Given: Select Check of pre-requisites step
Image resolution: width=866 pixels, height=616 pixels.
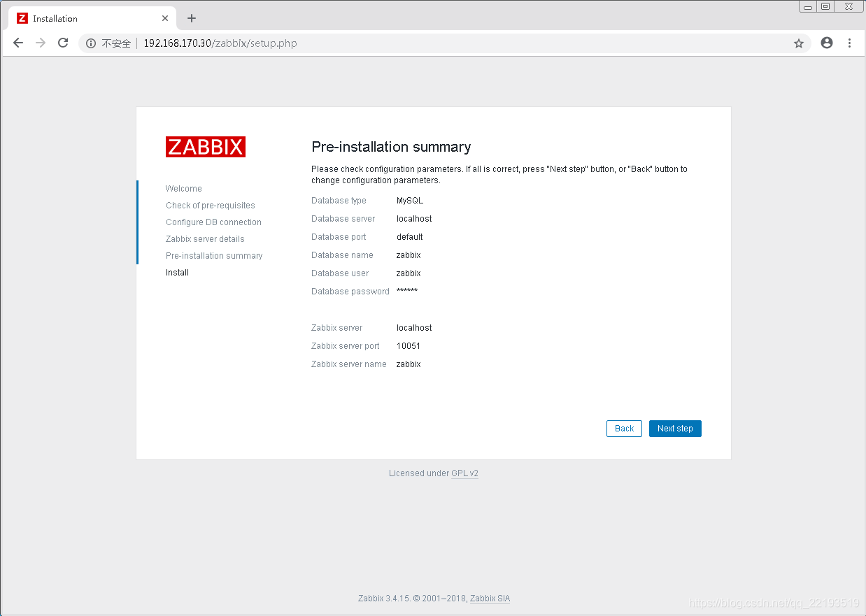Looking at the screenshot, I should pyautogui.click(x=211, y=206).
